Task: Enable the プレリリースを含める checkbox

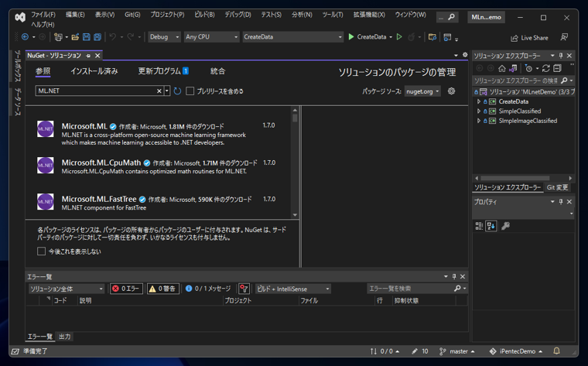Action: [190, 91]
